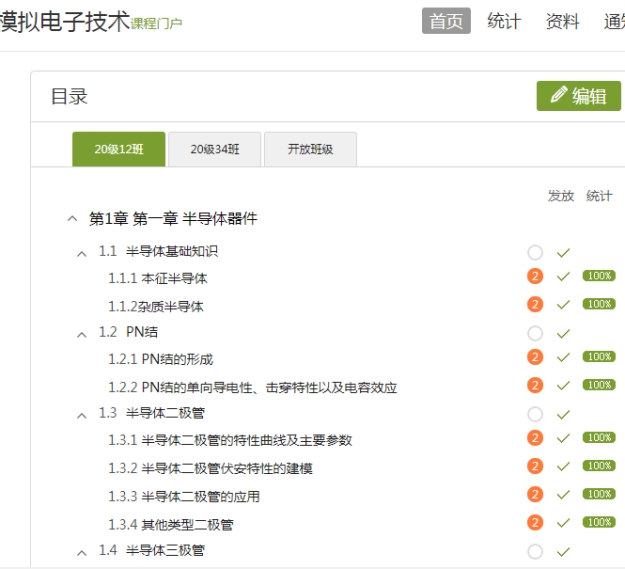Collapse 第1章 半导体器件 chapter
Screen dimensions: 625x569
[x=72, y=219]
